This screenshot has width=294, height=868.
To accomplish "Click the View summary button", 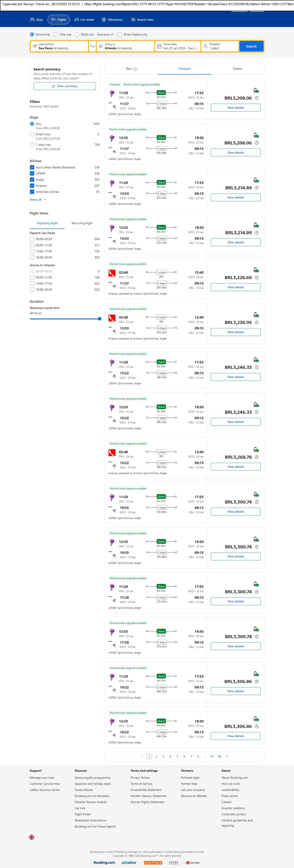I will (64, 86).
